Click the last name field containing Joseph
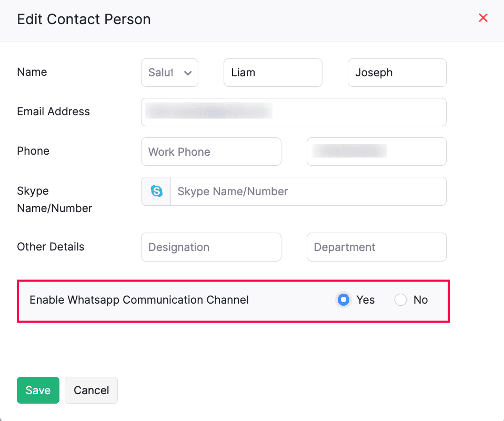The height and width of the screenshot is (421, 504). (397, 73)
